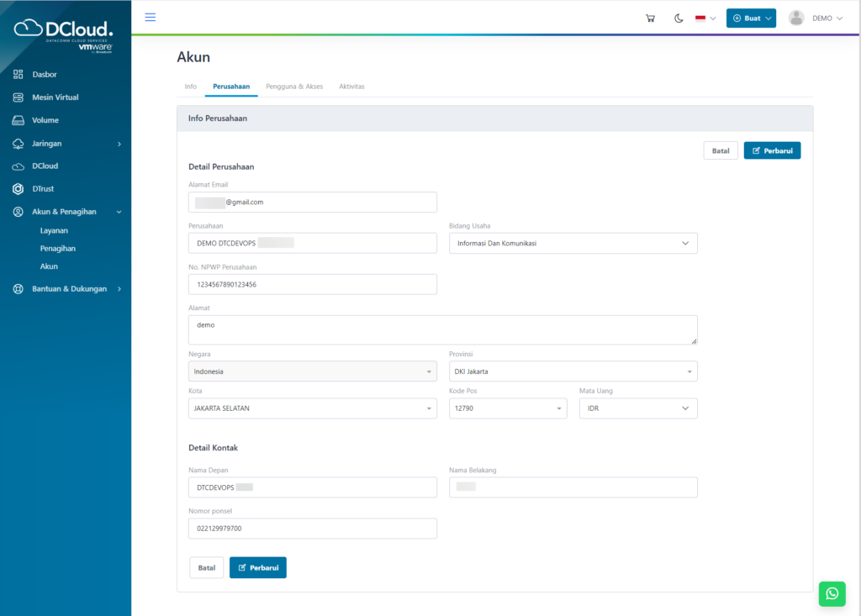Open the Kota dropdown showing Jakarta Selatan
The image size is (861, 616).
click(313, 408)
